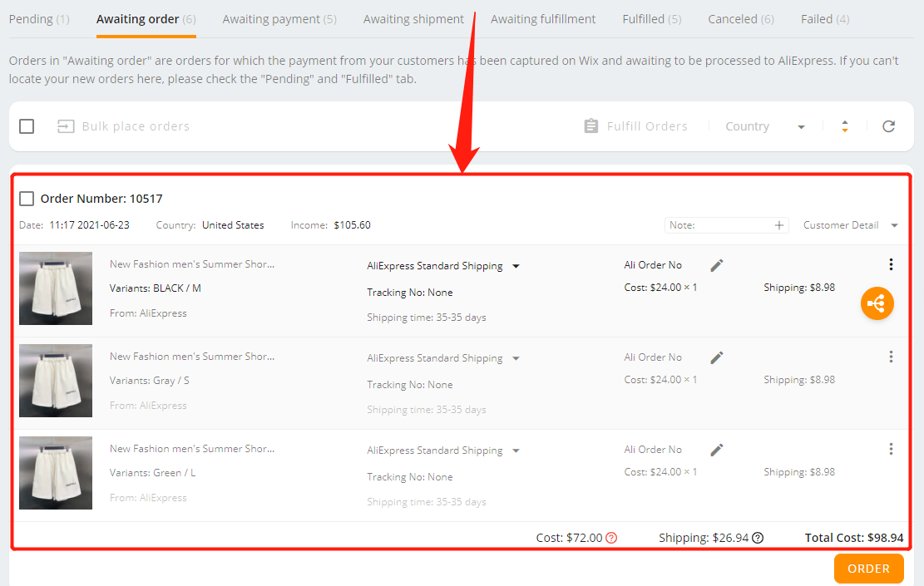924x586 pixels.
Task: Click Shipping time: 35-35 days for BLACK / M
Action: [426, 318]
